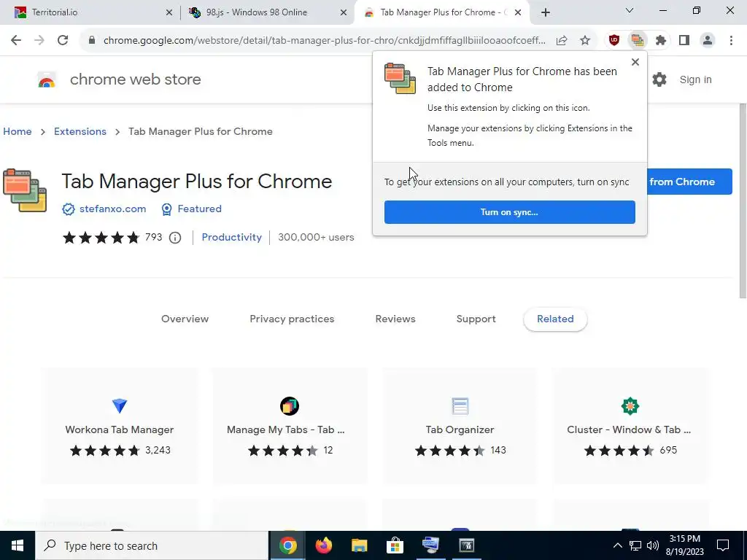Open the uBlock Origin extension icon
This screenshot has height=560, width=747.
614,41
